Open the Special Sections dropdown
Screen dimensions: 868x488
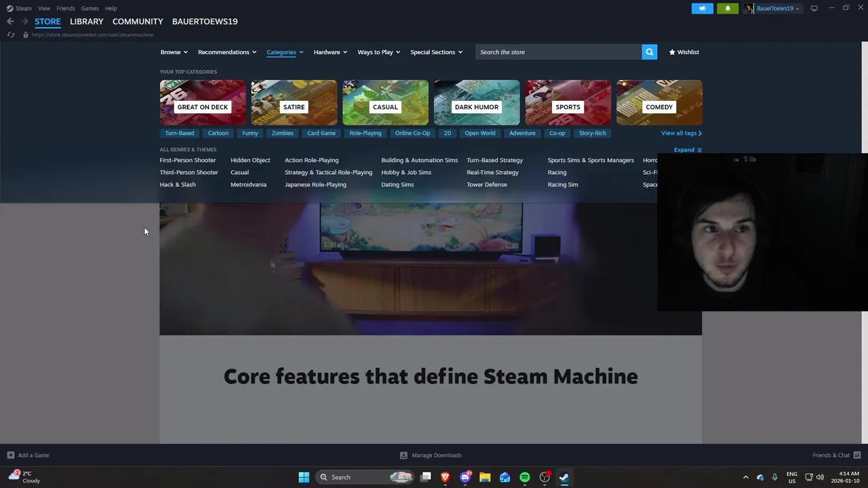click(437, 52)
